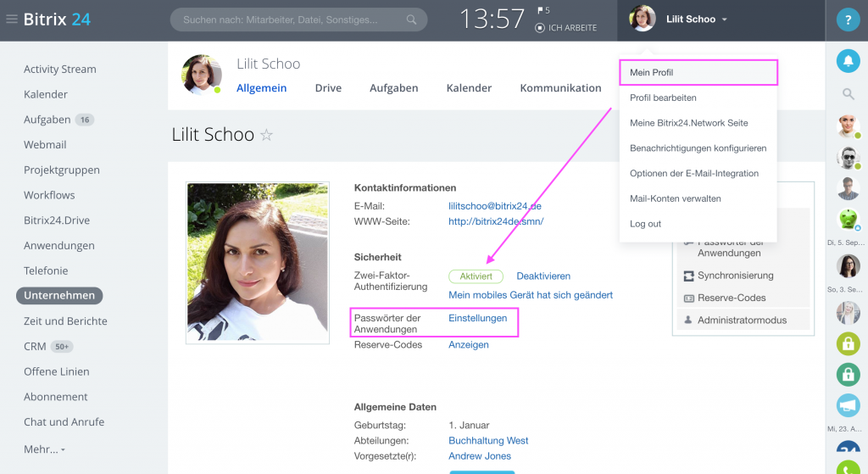Open the contact avatar with sunglasses

click(848, 157)
